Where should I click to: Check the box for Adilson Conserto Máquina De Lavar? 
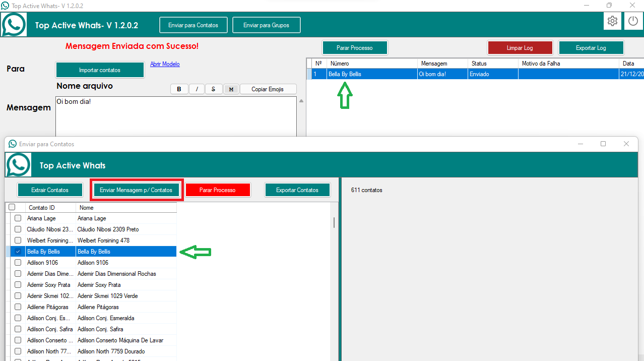18,340
